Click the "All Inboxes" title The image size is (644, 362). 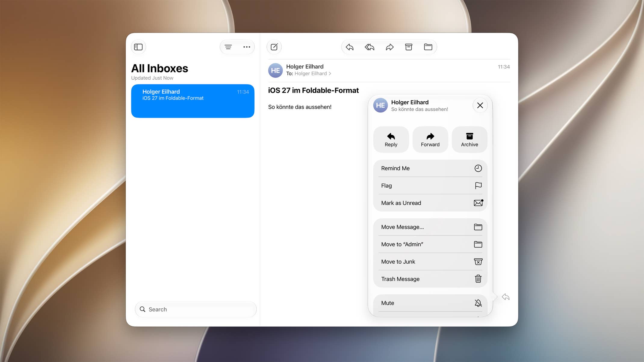point(159,69)
